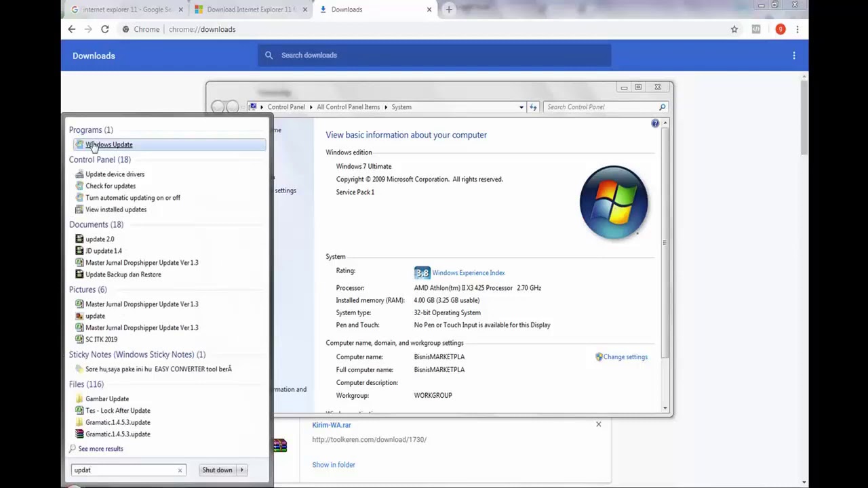Open View installed updates result
This screenshot has height=488, width=868.
click(x=116, y=209)
